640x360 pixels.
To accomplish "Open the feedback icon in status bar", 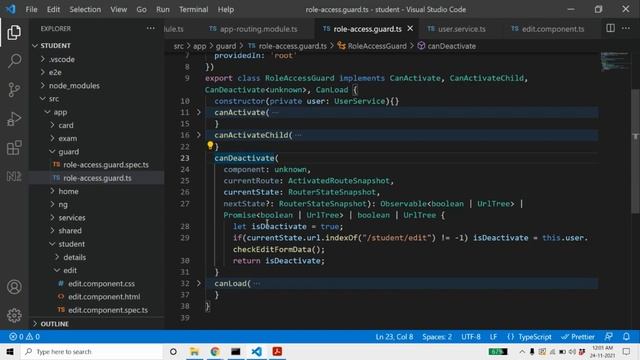I will coord(608,337).
